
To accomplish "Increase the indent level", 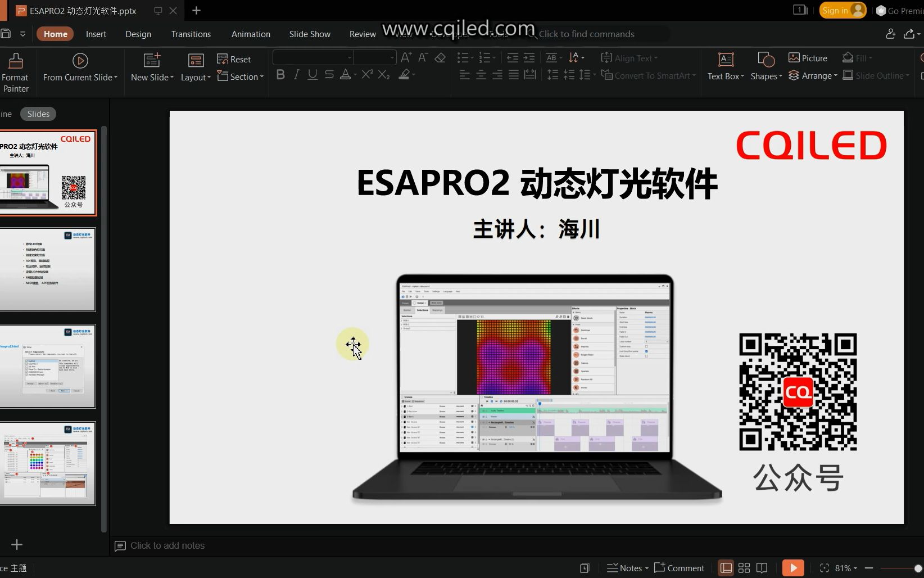I will click(529, 57).
